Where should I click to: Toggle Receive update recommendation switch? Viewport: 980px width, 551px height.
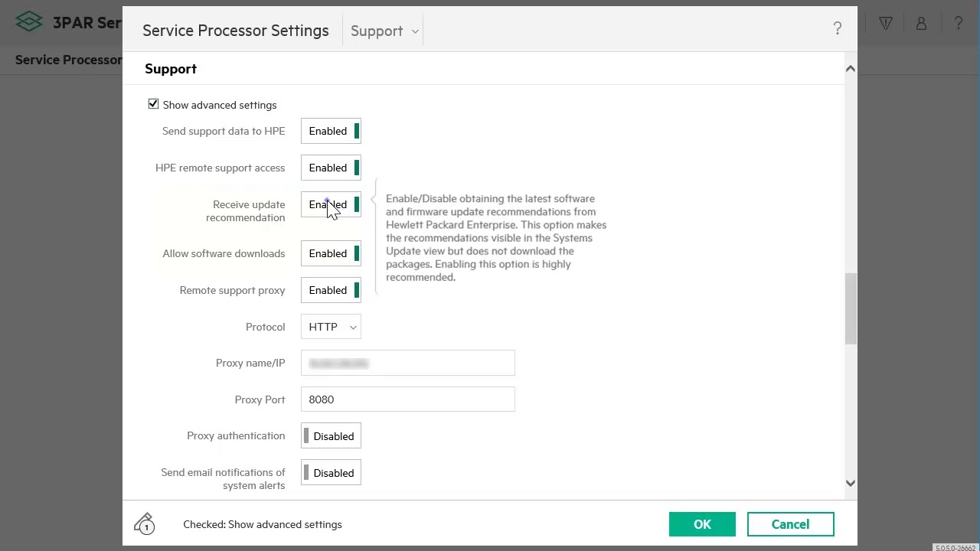331,204
